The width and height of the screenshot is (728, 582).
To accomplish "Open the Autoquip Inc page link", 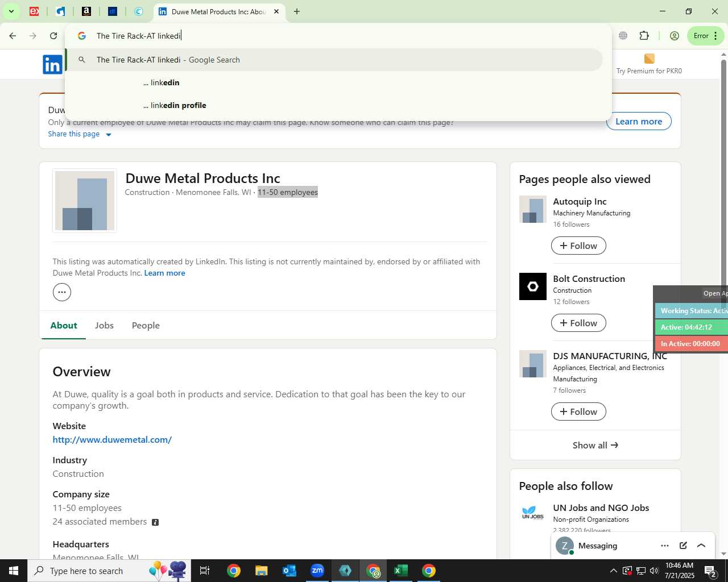I will (x=580, y=202).
